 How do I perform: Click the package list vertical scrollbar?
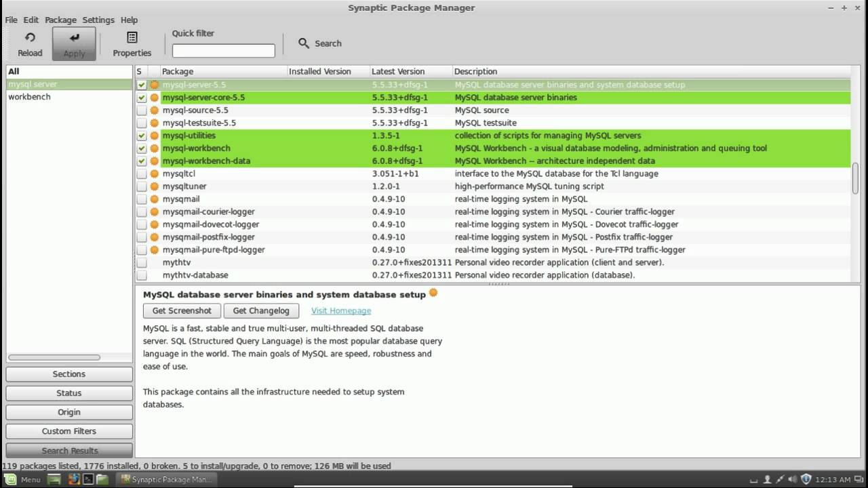856,179
